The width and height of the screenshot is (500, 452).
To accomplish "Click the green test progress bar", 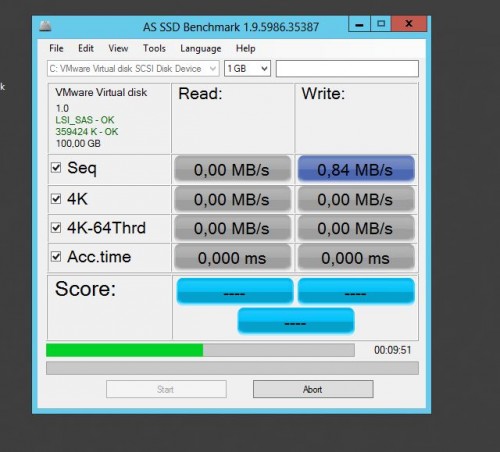I will [x=200, y=350].
